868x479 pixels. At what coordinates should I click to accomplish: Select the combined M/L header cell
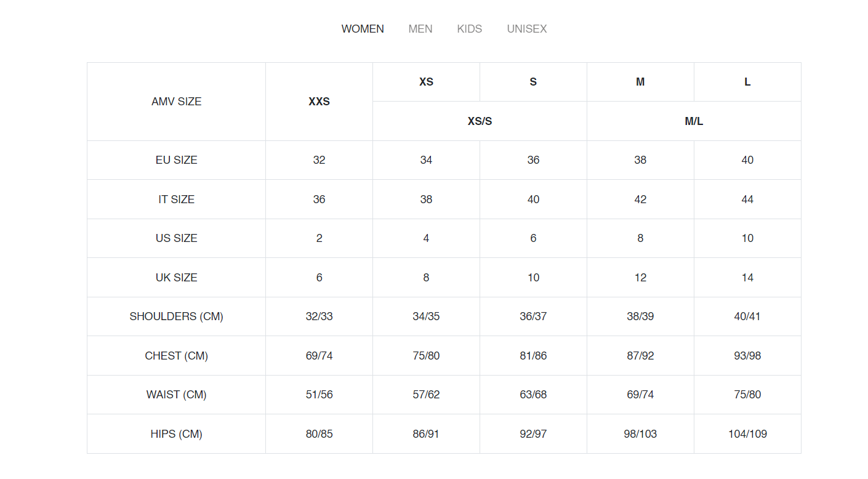click(x=694, y=121)
